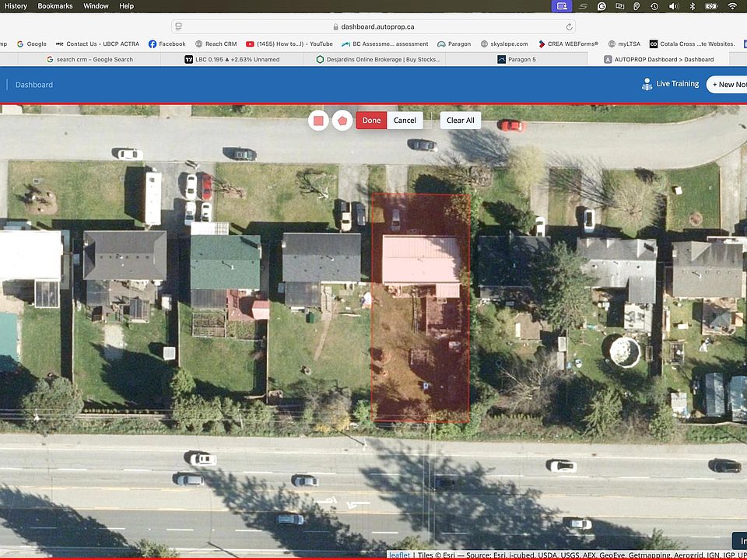Click the reader view icon in address bar

tap(179, 26)
